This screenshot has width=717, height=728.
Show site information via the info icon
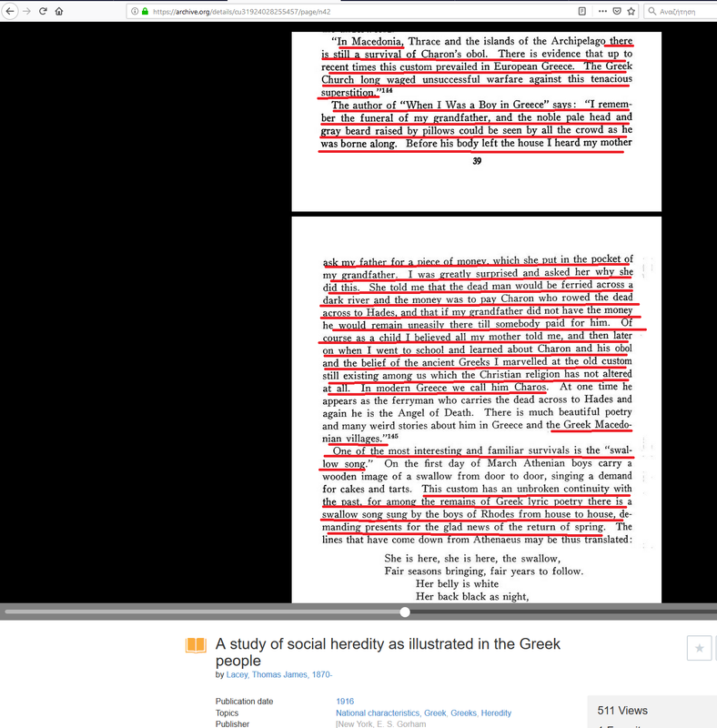[134, 11]
